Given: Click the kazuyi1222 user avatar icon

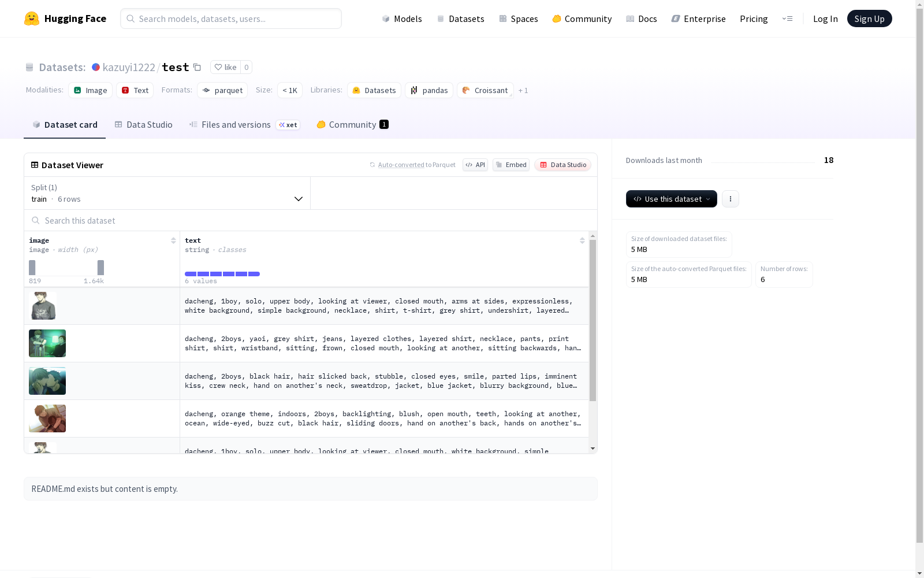Looking at the screenshot, I should (96, 67).
